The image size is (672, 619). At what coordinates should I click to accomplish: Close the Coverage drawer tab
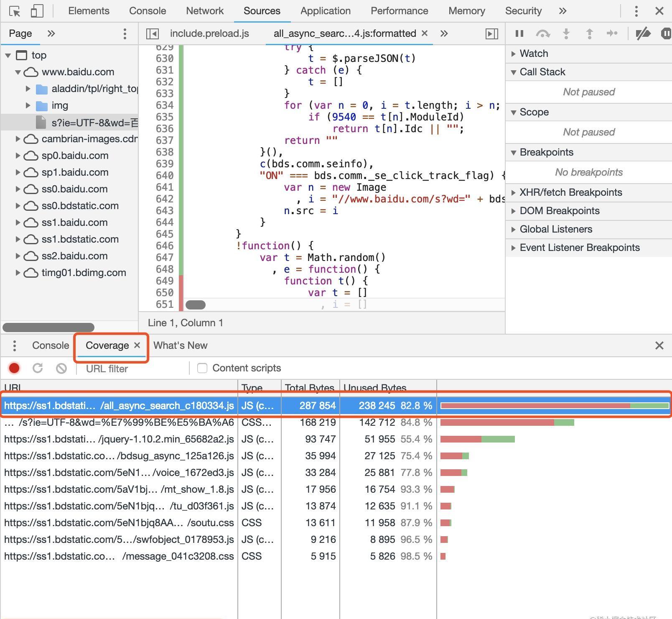(137, 345)
